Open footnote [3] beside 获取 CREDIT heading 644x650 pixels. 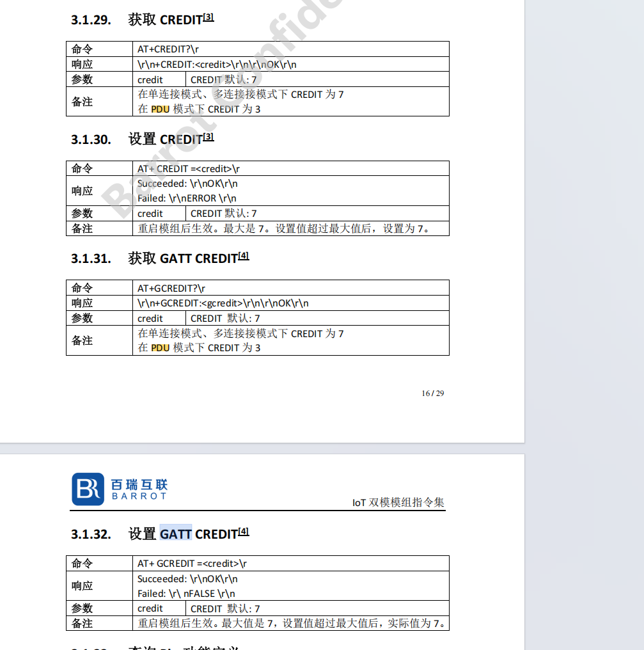208,17
